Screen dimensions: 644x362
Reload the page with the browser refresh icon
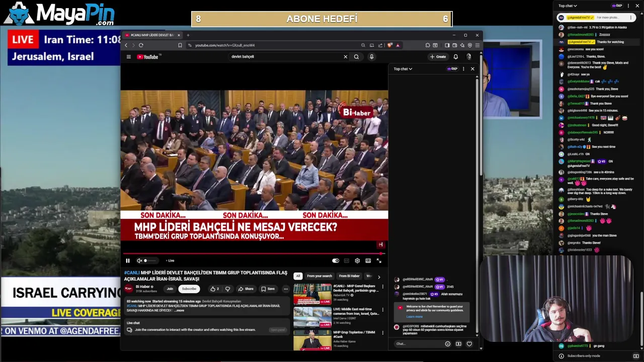tap(141, 45)
